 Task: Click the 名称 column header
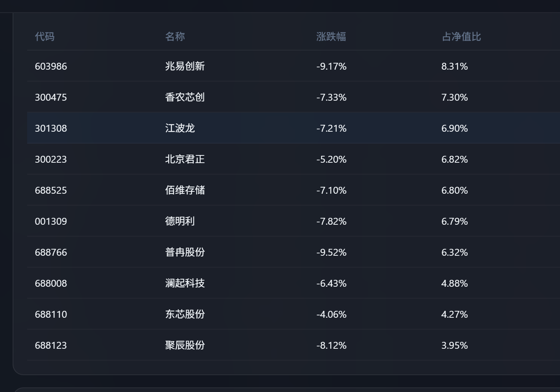point(175,36)
